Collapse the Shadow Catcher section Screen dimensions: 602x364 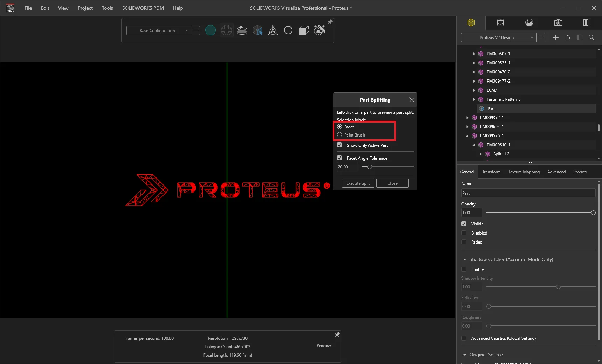click(x=465, y=260)
